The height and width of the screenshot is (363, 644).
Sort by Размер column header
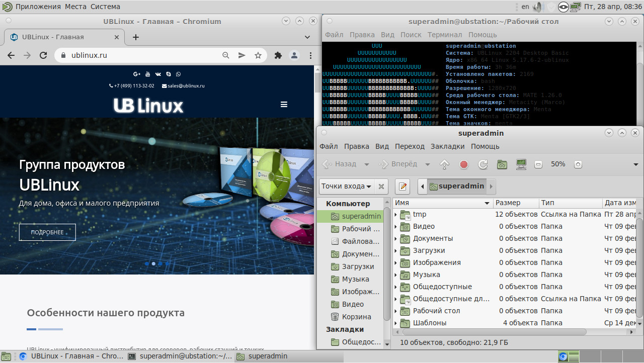(x=516, y=203)
